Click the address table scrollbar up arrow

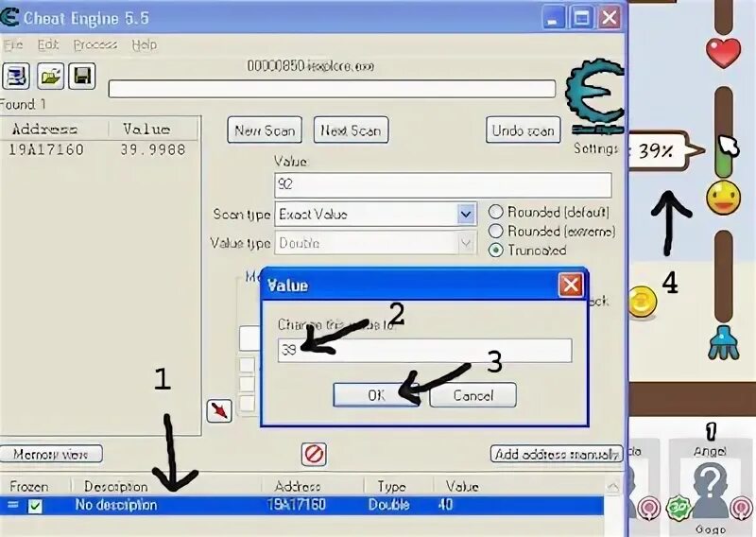[612, 486]
